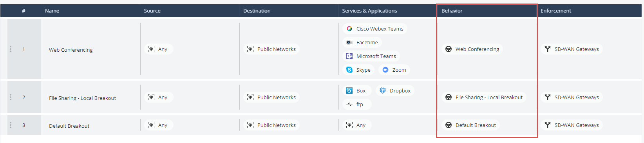Click the File Sharing - Local Breakout behavior icon
The height and width of the screenshot is (143, 644).
(x=449, y=97)
